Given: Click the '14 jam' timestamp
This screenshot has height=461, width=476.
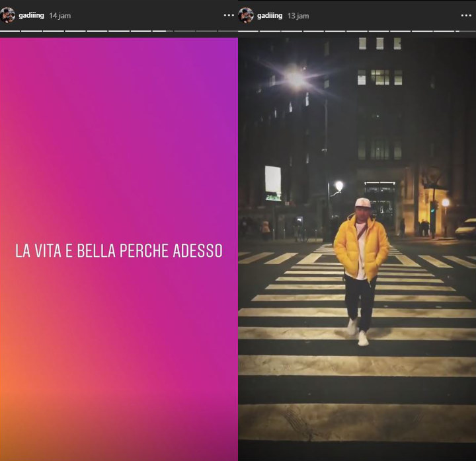Looking at the screenshot, I should pyautogui.click(x=60, y=15).
